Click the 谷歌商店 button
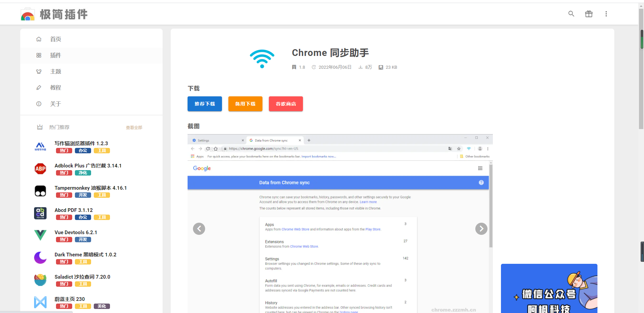 pos(286,104)
